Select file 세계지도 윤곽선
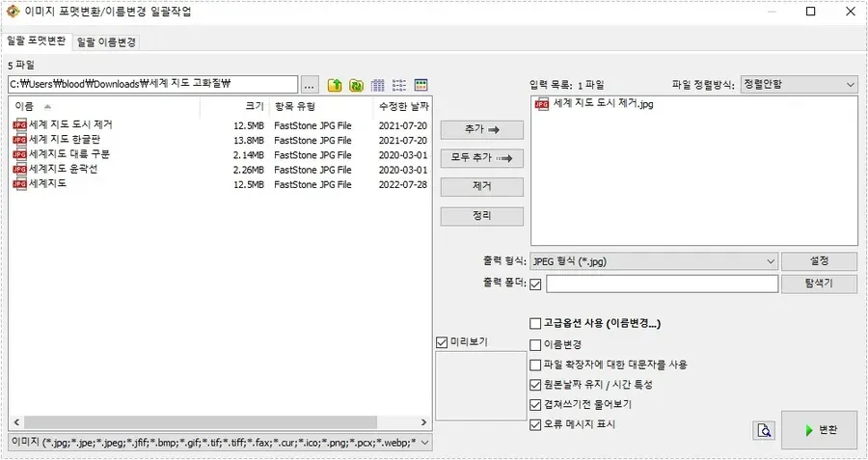 click(x=63, y=168)
